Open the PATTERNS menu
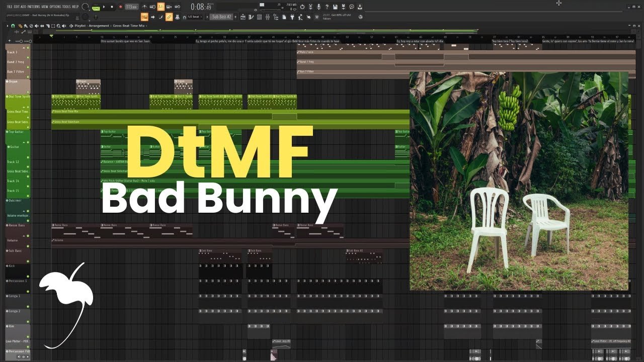The image size is (644, 362). (34, 7)
